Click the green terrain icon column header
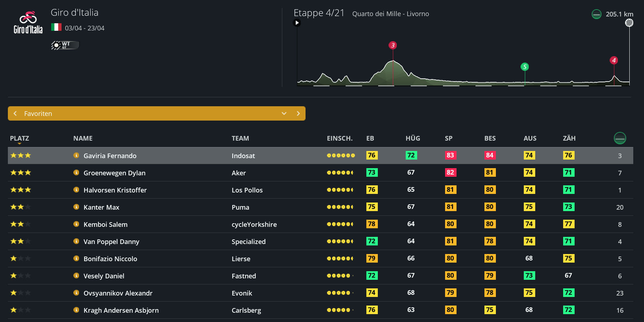Image resolution: width=644 pixels, height=322 pixels. pyautogui.click(x=620, y=138)
